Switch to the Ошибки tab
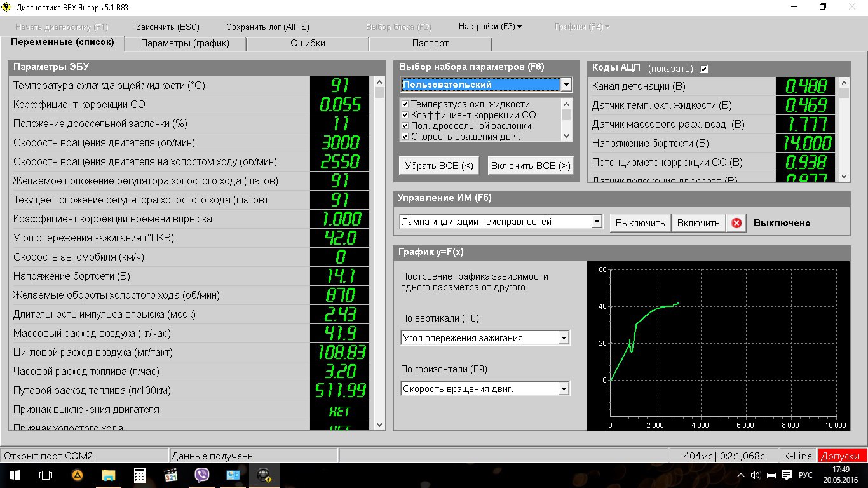868x488 pixels. click(x=308, y=43)
